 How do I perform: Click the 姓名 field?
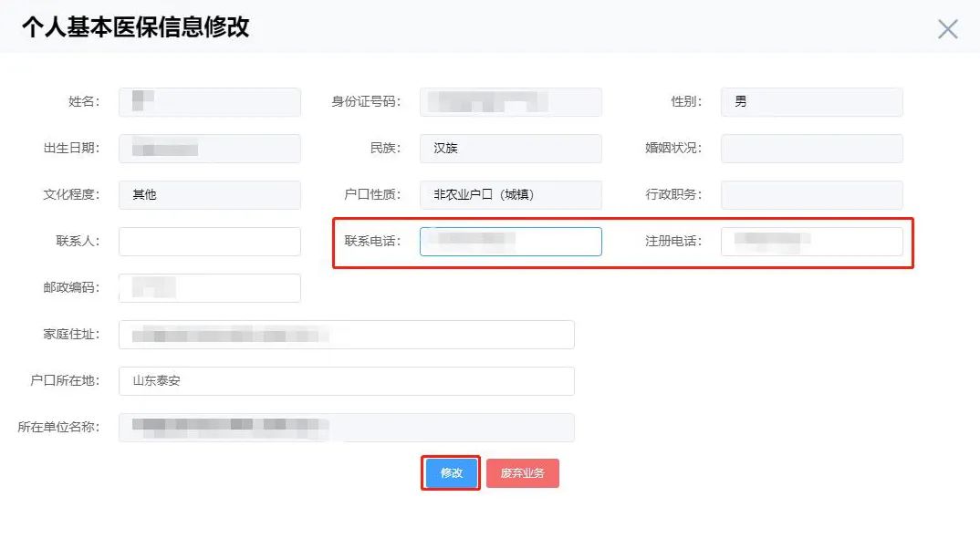pyautogui.click(x=210, y=102)
